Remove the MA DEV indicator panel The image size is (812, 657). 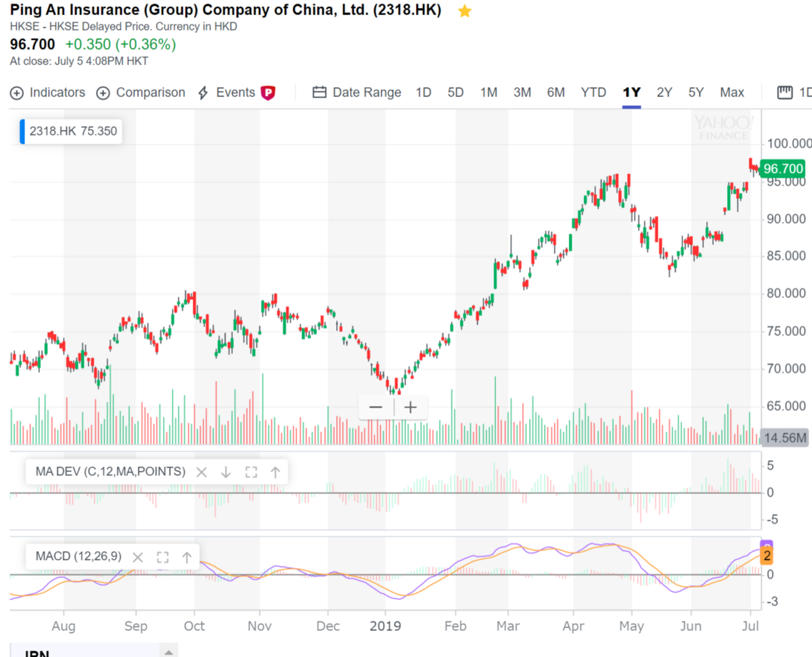pos(201,472)
